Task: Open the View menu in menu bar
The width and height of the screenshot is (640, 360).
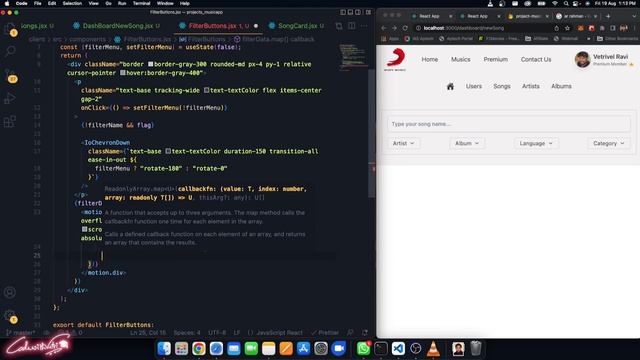Action: point(93,3)
